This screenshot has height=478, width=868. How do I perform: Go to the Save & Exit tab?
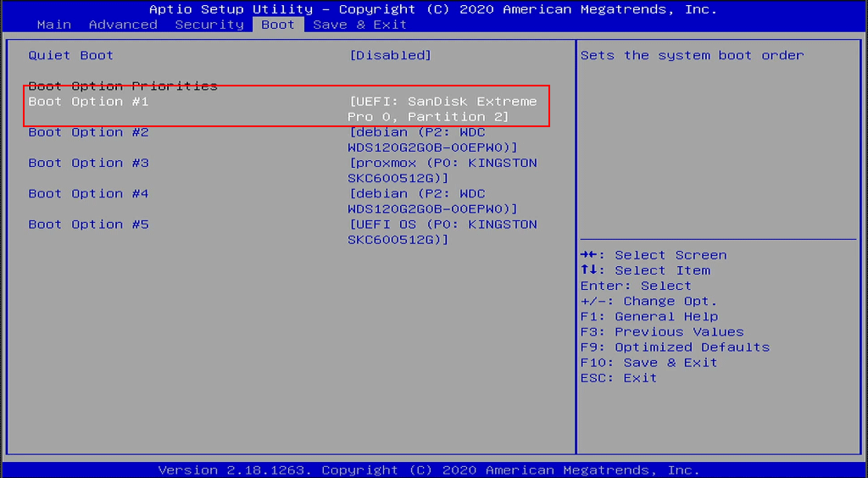[359, 25]
